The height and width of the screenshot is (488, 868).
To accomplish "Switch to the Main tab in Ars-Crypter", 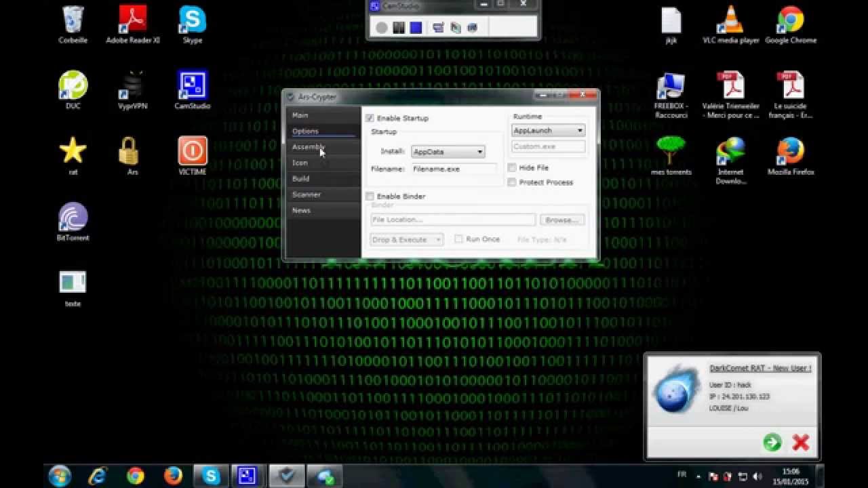I will click(x=323, y=115).
